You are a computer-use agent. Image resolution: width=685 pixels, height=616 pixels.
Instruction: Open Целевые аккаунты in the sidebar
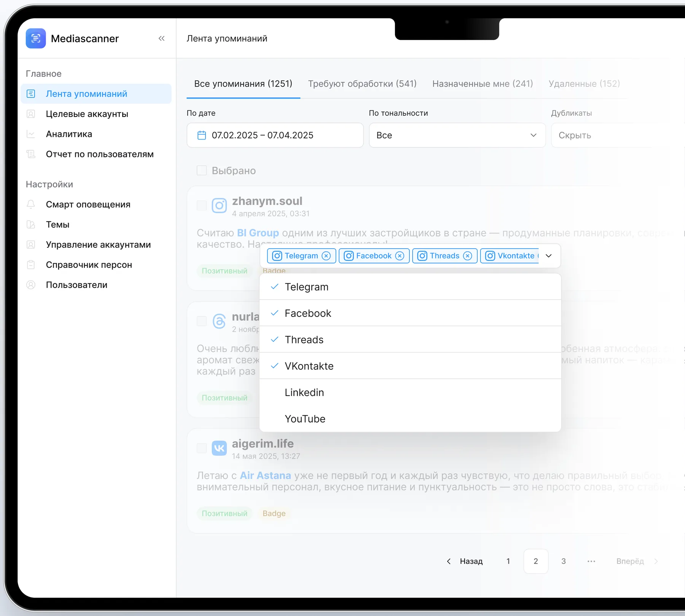[96, 114]
